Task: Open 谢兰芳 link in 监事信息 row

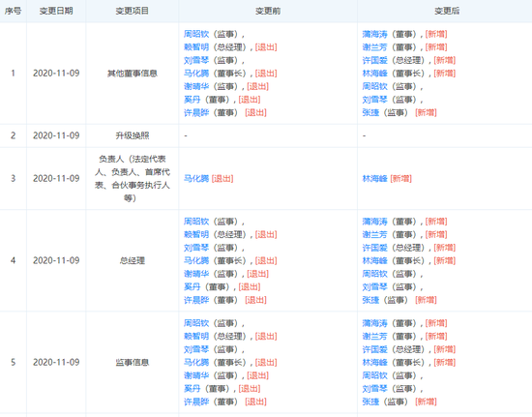Action: 374,337
